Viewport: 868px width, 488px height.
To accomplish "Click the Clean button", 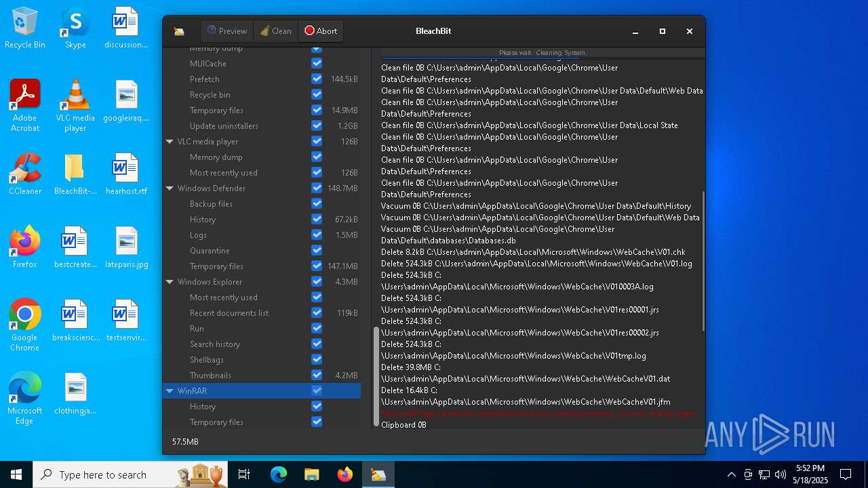I will tap(276, 31).
